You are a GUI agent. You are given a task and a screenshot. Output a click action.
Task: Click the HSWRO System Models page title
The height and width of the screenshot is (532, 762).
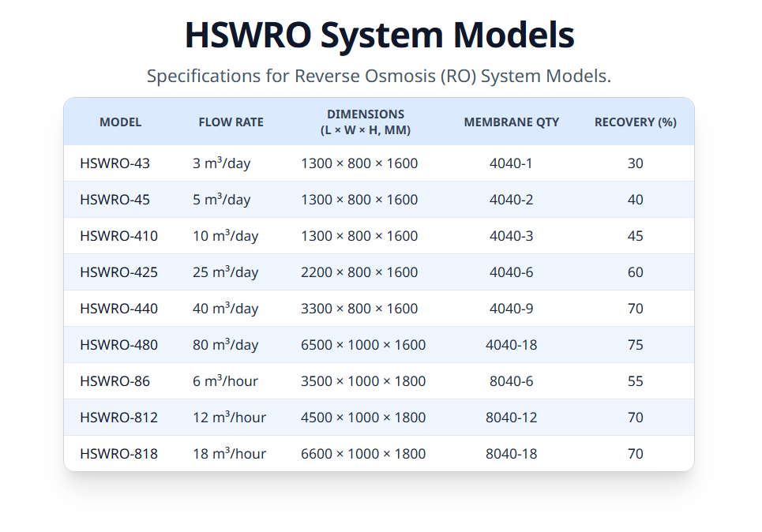[x=379, y=36]
